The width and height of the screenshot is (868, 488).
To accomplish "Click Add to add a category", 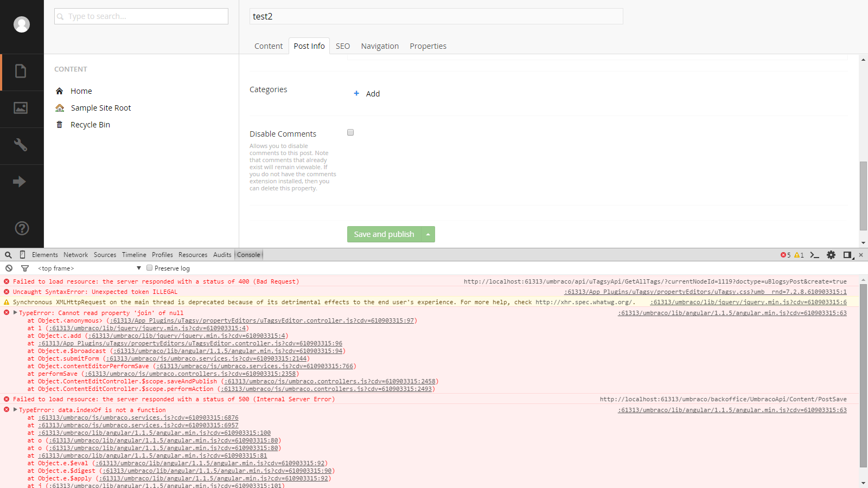I will [373, 94].
